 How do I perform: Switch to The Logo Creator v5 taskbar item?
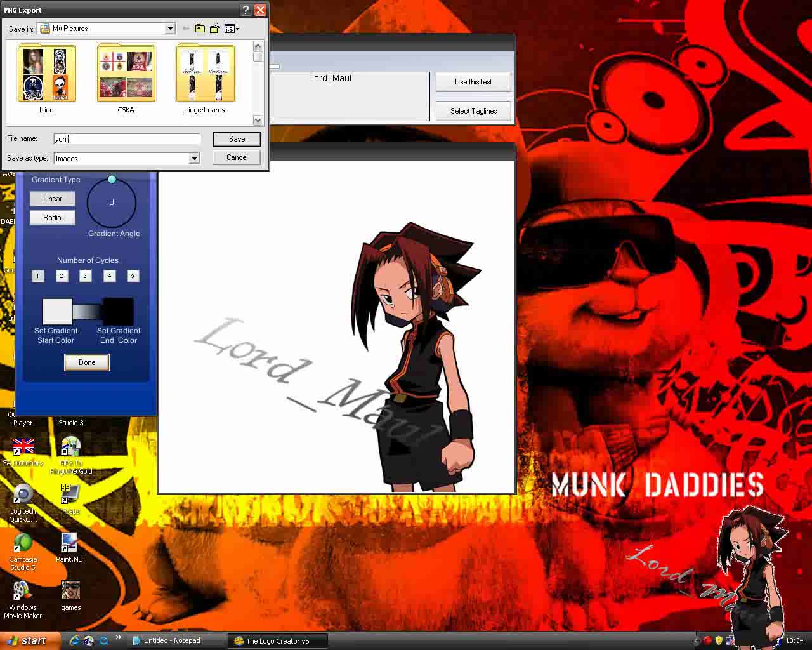(278, 640)
